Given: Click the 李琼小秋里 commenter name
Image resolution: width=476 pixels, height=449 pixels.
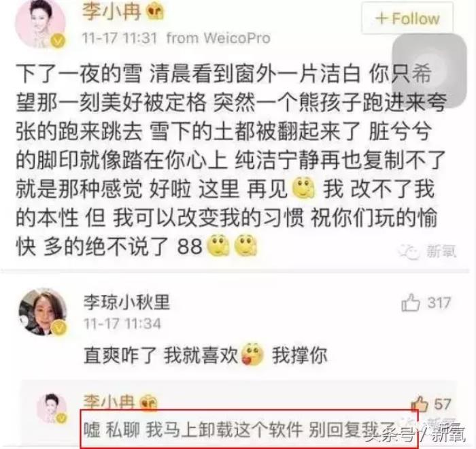Looking at the screenshot, I should [x=126, y=302].
